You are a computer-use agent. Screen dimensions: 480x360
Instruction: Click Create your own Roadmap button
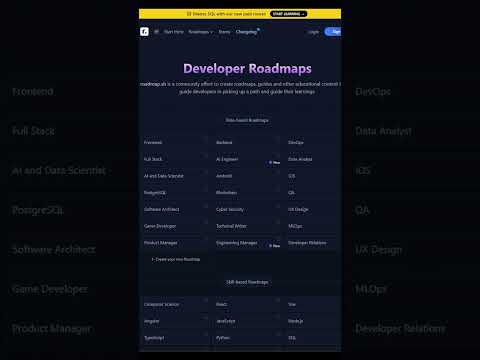click(176, 259)
